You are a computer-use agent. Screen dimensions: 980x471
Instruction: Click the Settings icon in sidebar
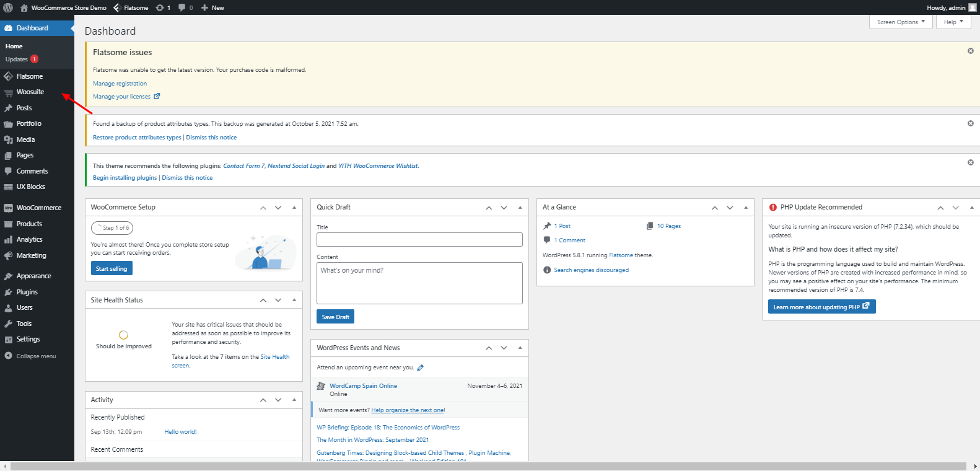[x=8, y=340]
